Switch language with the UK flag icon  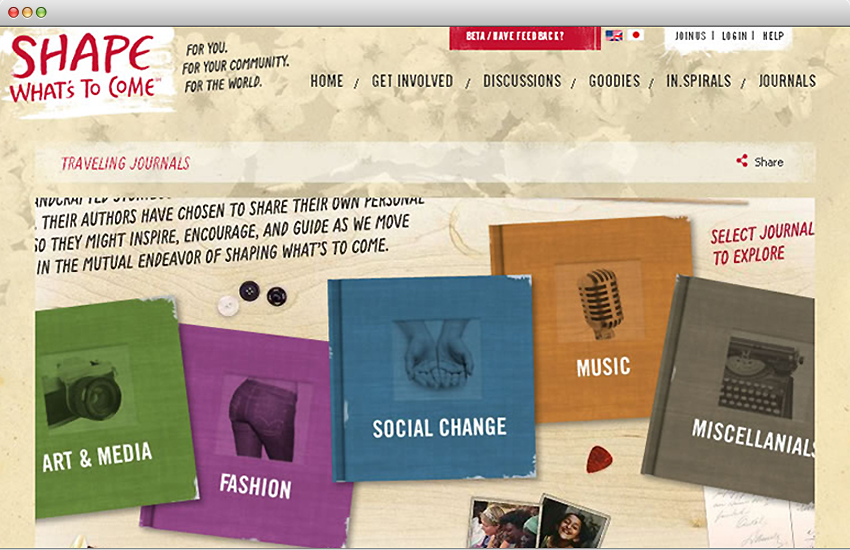pos(614,36)
